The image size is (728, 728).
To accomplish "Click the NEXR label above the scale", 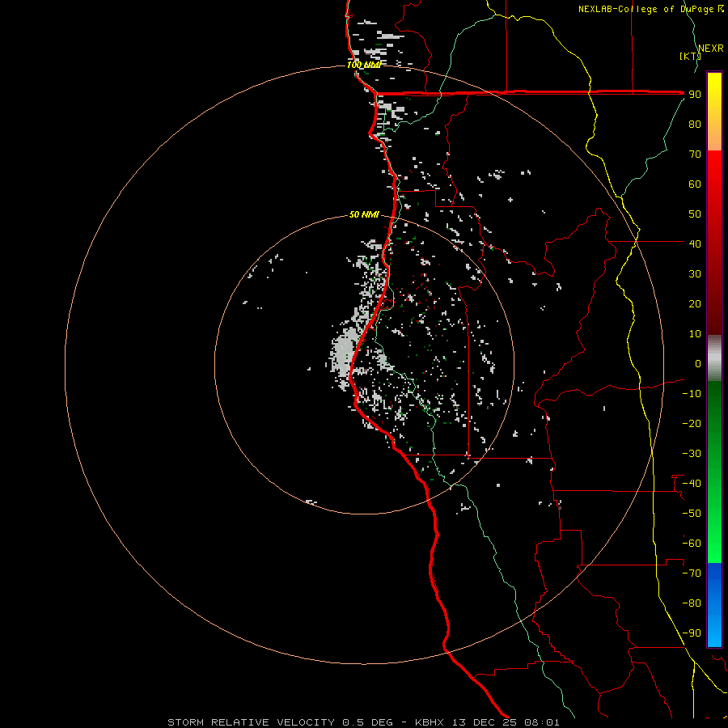I will point(711,49).
